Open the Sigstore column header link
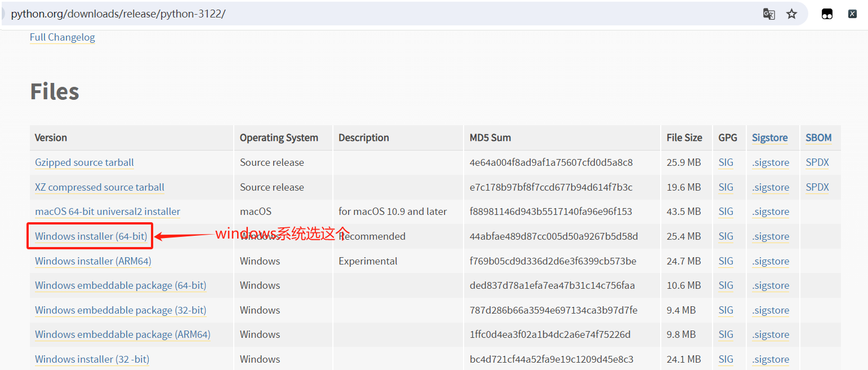The width and height of the screenshot is (868, 370). pyautogui.click(x=769, y=138)
